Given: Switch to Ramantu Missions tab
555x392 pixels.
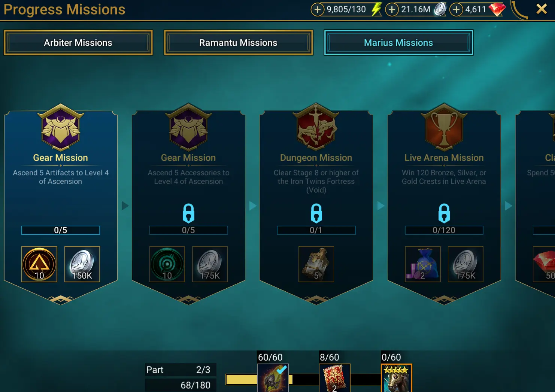Looking at the screenshot, I should click(x=238, y=43).
